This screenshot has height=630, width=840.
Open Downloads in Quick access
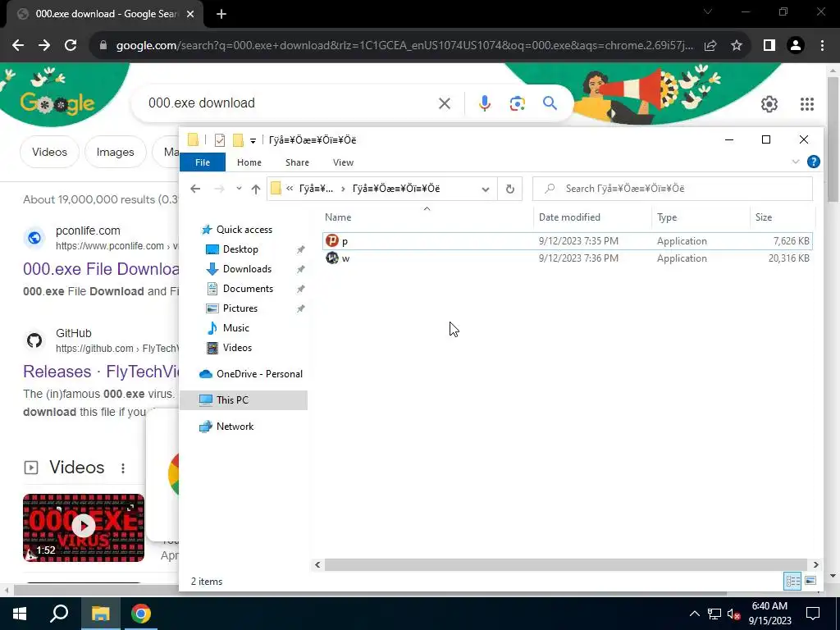(247, 269)
